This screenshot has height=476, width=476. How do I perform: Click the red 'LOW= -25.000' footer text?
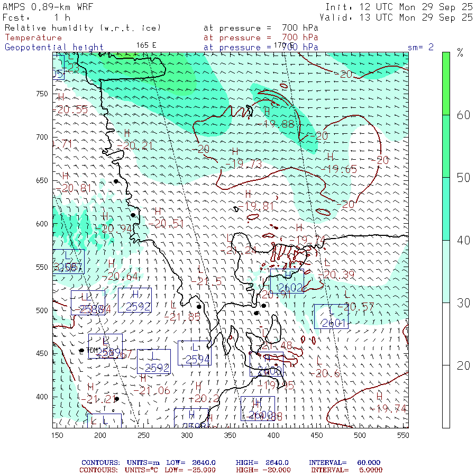coord(190,470)
